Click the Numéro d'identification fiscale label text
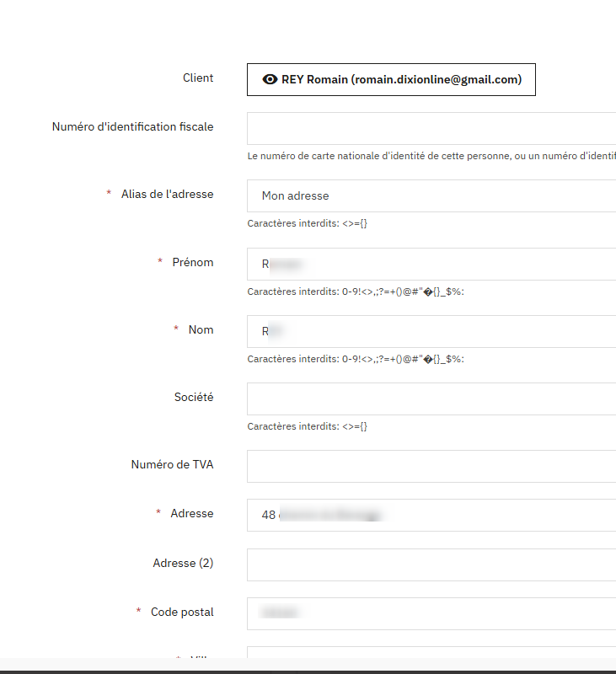Screen dimensions: 616x674 pyautogui.click(x=133, y=127)
